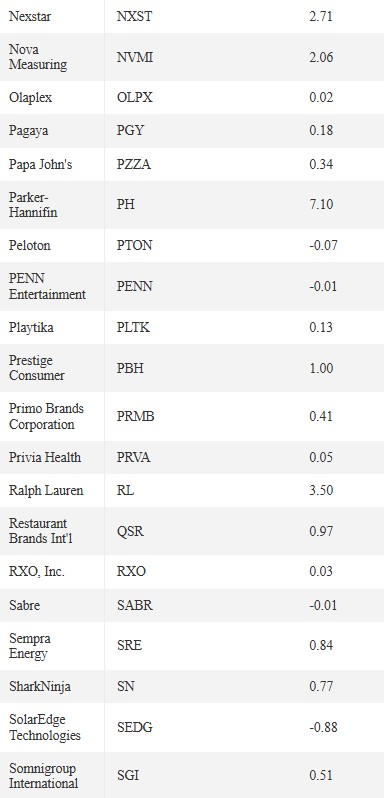This screenshot has height=798, width=384.
Task: Click the QSR ticker symbol
Action: click(130, 531)
